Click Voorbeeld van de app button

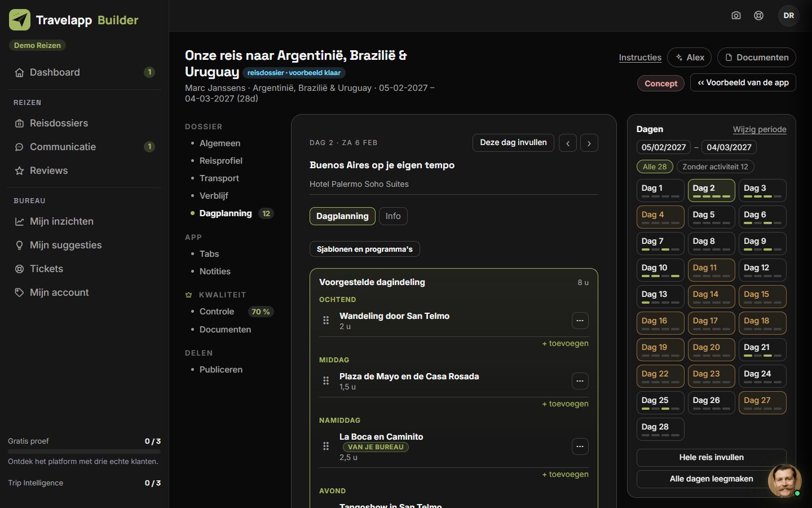(x=743, y=82)
